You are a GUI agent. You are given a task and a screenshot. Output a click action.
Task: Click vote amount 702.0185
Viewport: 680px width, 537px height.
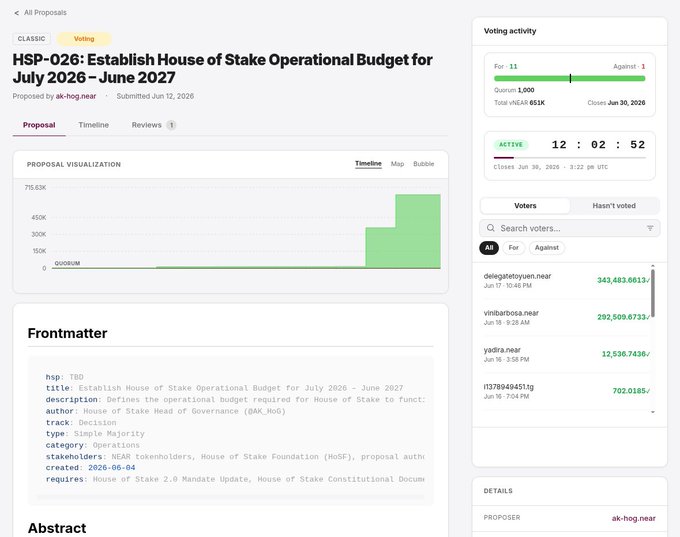pos(631,391)
